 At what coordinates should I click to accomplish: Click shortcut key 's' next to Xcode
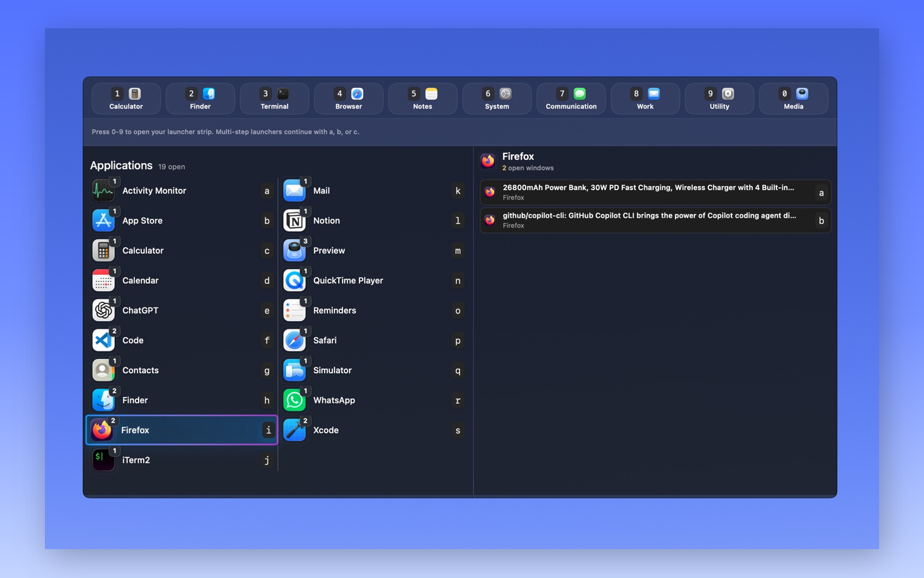[458, 430]
